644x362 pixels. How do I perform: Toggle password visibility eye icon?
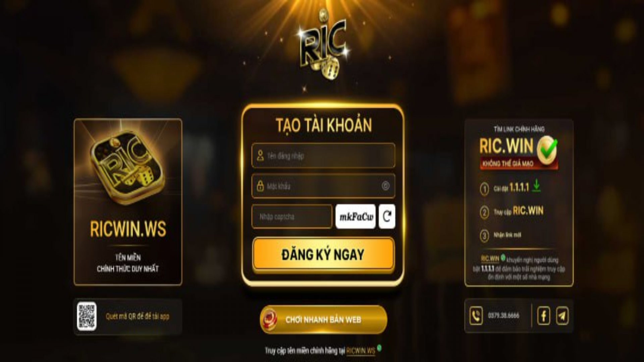385,186
